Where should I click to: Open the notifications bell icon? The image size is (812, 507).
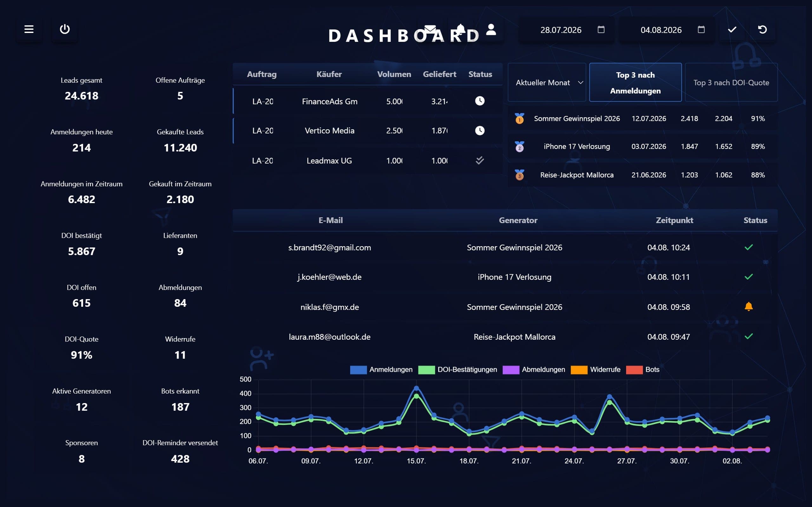pos(461,29)
